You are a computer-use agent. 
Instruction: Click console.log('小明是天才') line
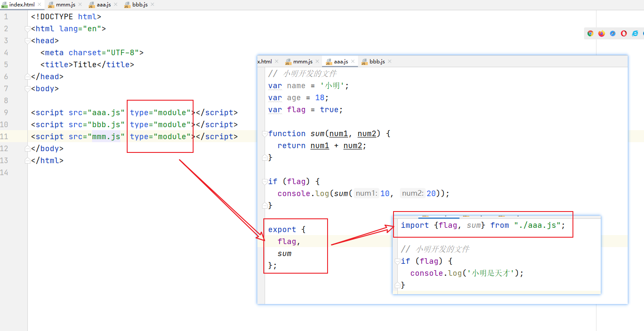click(467, 273)
